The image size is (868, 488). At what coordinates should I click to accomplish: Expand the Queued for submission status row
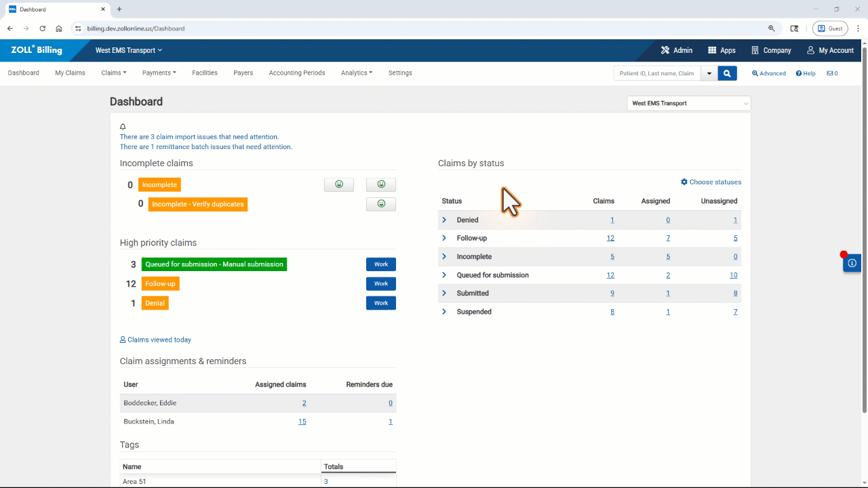click(444, 275)
